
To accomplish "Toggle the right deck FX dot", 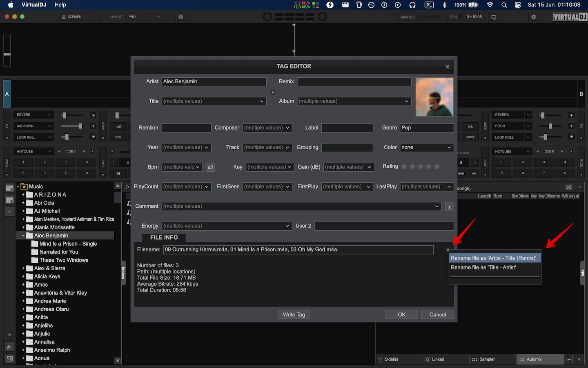I will click(x=581, y=138).
